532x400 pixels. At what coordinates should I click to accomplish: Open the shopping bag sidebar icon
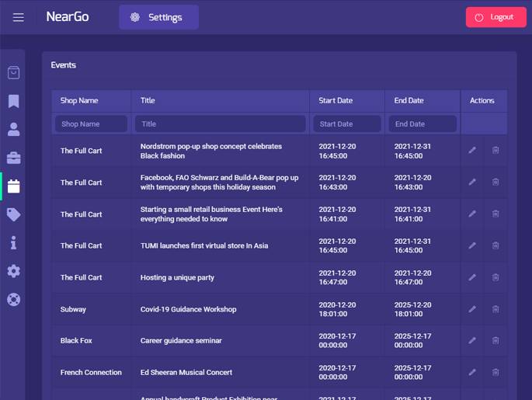pyautogui.click(x=14, y=73)
